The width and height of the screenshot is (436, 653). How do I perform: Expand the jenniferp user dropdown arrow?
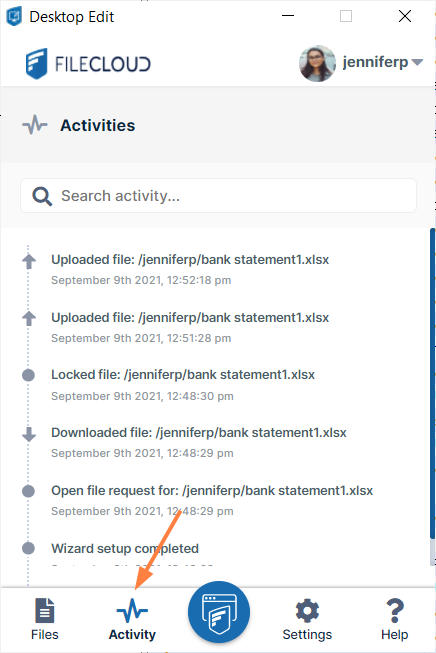pos(417,62)
